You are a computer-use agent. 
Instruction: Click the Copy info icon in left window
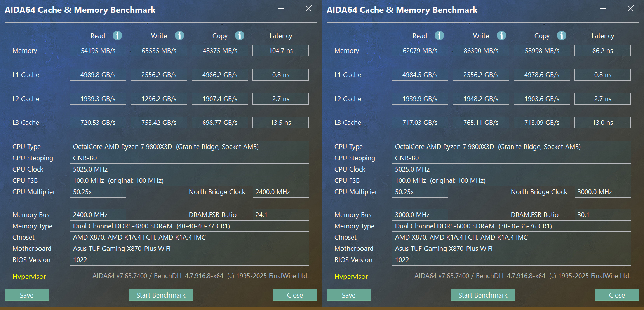click(x=240, y=35)
